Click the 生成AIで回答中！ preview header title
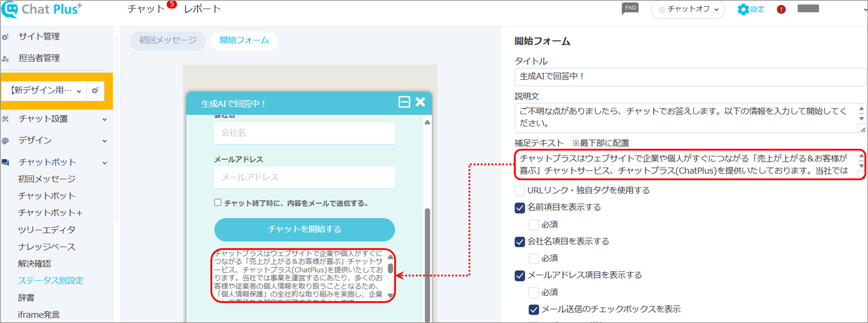The width and height of the screenshot is (868, 323). [x=233, y=103]
